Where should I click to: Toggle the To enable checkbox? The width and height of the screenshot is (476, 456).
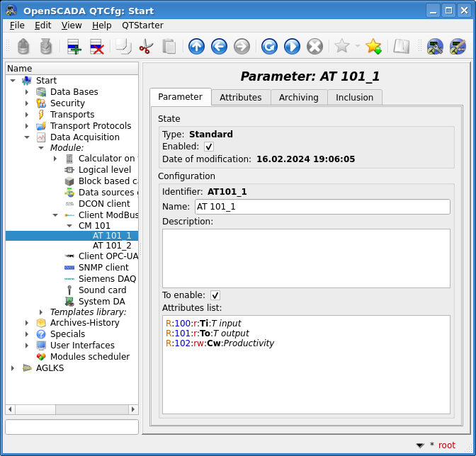[x=215, y=295]
